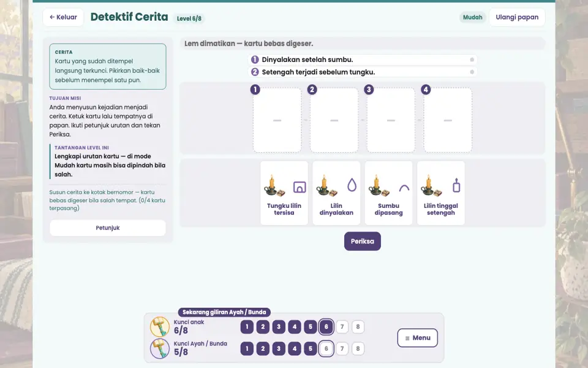588x368 pixels.
Task: Select level 6 in Kunci Ayah / Bunda row
Action: coord(326,348)
